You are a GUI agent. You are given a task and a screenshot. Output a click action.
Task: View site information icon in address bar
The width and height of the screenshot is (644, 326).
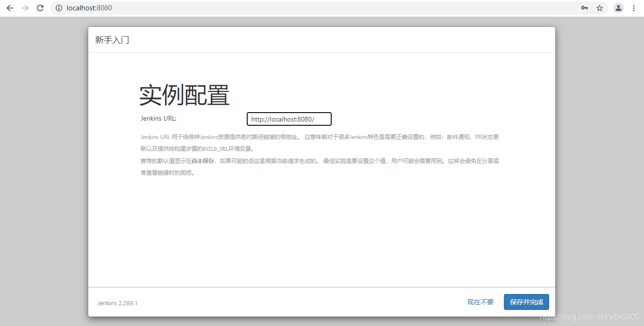pyautogui.click(x=59, y=8)
